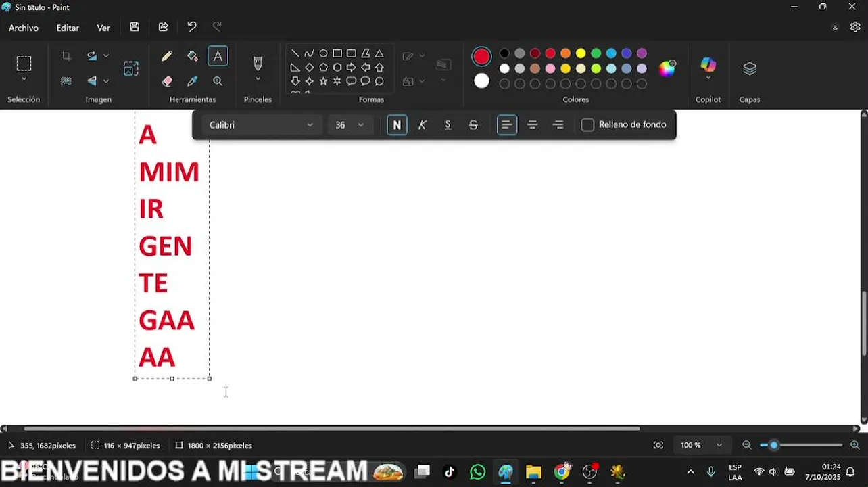Set text alignment to right
The height and width of the screenshot is (487, 868).
coord(558,125)
